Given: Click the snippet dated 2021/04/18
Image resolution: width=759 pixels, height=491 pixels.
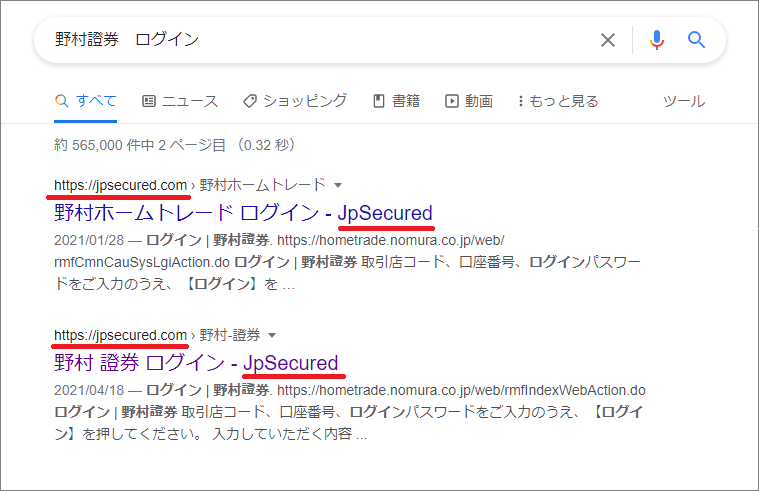Looking at the screenshot, I should [x=349, y=412].
